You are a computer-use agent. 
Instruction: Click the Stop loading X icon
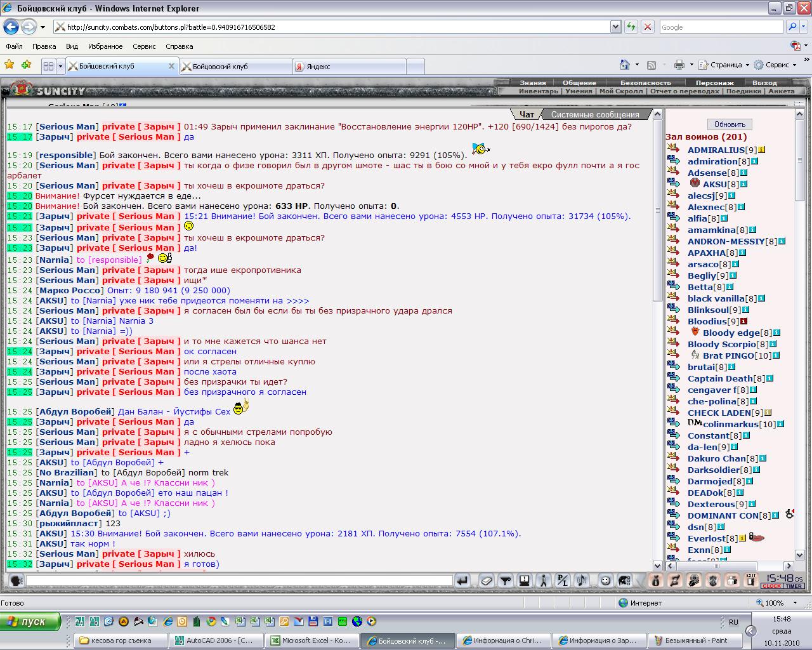click(x=647, y=27)
